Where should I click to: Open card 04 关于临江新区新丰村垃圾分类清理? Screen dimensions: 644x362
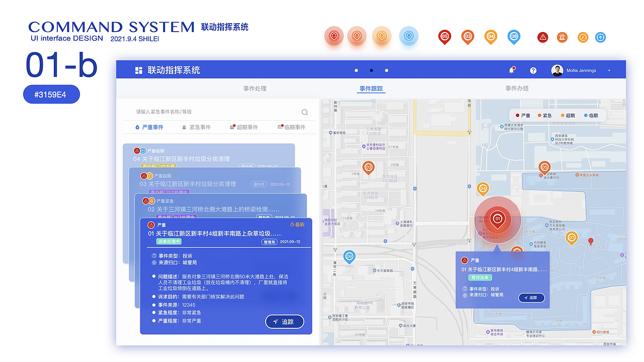point(182,159)
